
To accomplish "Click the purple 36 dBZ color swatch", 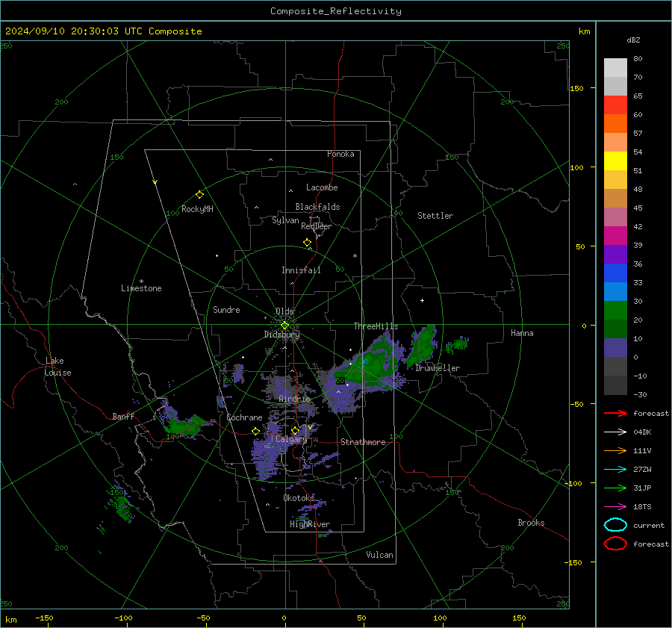I will tap(615, 254).
